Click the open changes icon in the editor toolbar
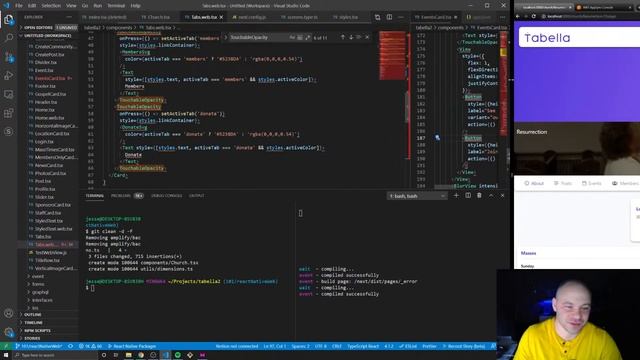 [x=378, y=17]
